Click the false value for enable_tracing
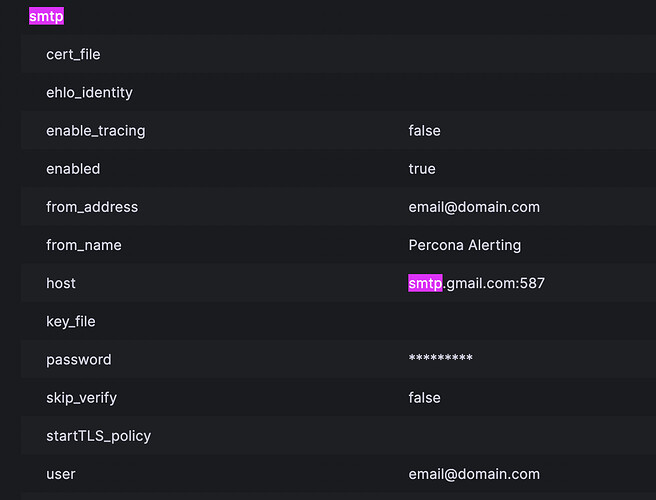The width and height of the screenshot is (656, 500). 424,131
